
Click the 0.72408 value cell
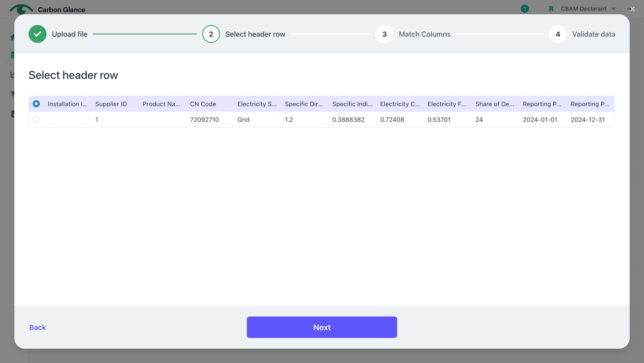pos(392,119)
